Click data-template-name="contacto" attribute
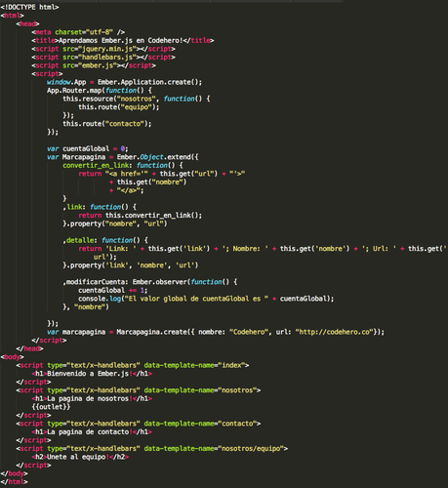 tap(200, 424)
